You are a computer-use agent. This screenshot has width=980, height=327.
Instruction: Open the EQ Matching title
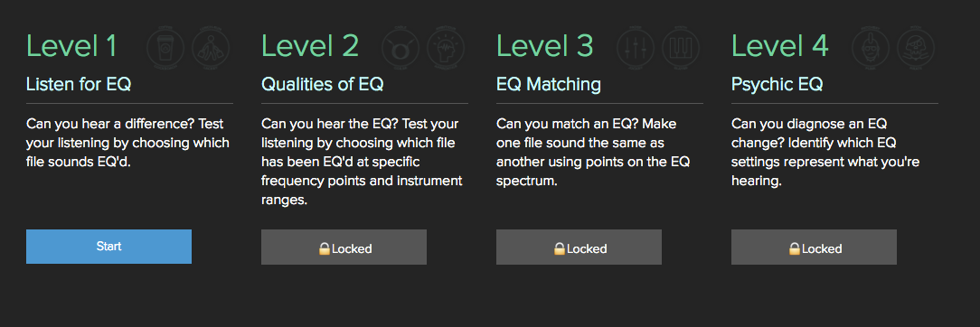pyautogui.click(x=549, y=84)
